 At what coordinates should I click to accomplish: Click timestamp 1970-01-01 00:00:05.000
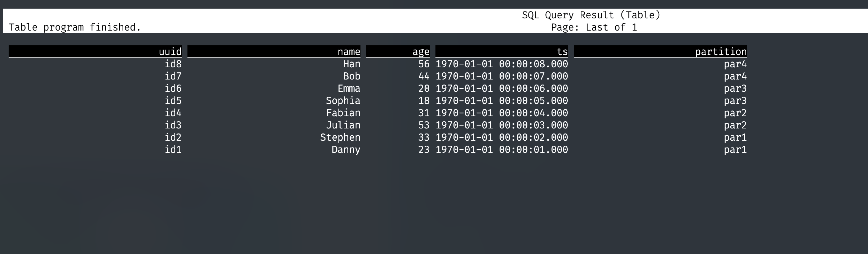[502, 101]
